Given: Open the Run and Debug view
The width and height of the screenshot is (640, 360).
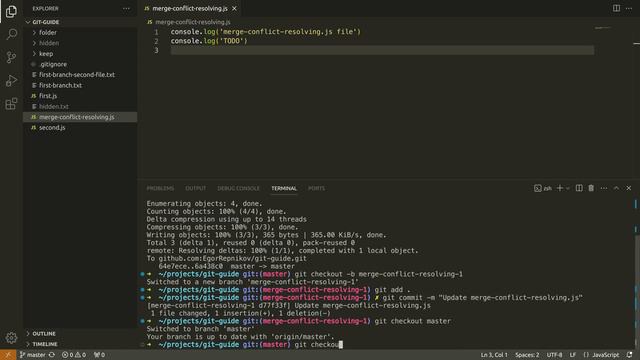Looking at the screenshot, I should point(11,80).
